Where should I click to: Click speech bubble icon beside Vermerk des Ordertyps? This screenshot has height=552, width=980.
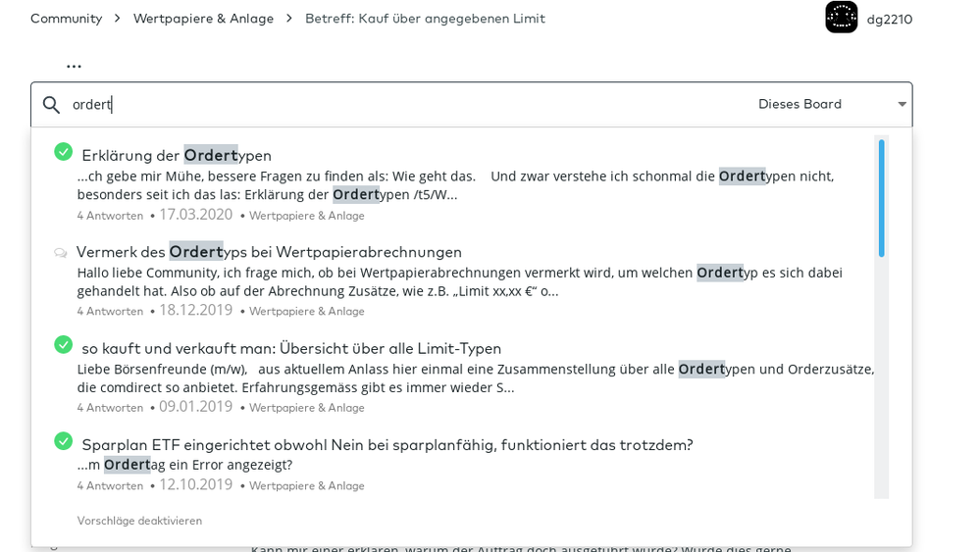pos(61,253)
